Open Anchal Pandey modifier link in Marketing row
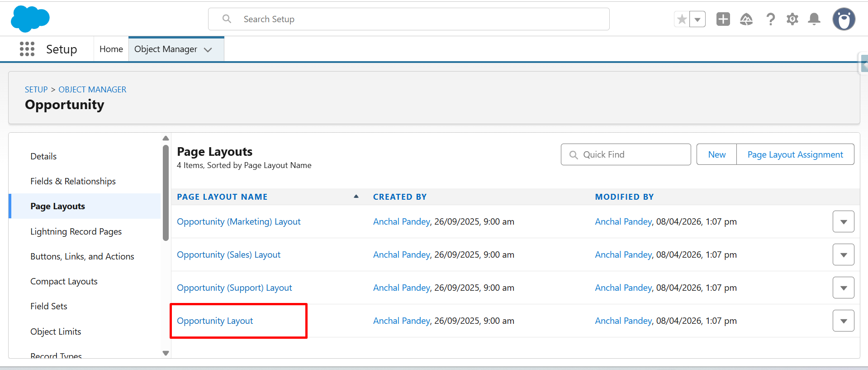 [623, 221]
